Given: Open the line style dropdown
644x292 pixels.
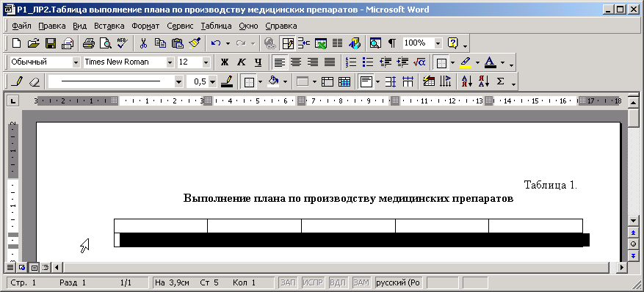Looking at the screenshot, I should click(178, 81).
